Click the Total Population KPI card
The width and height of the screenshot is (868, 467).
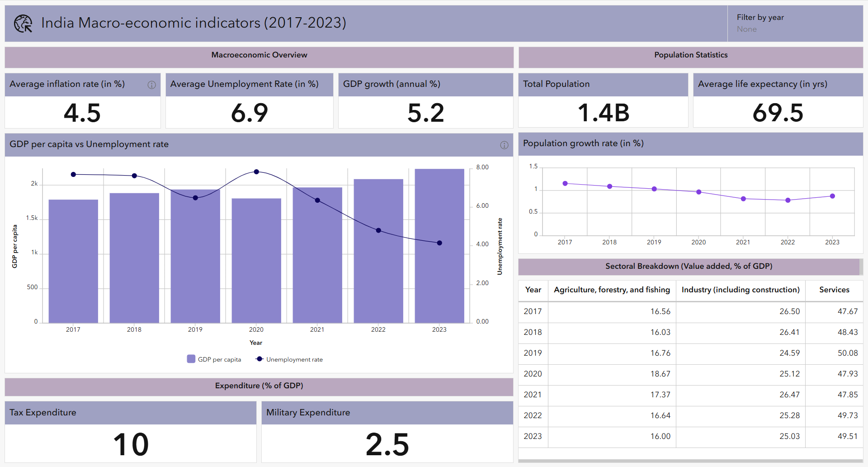603,113
